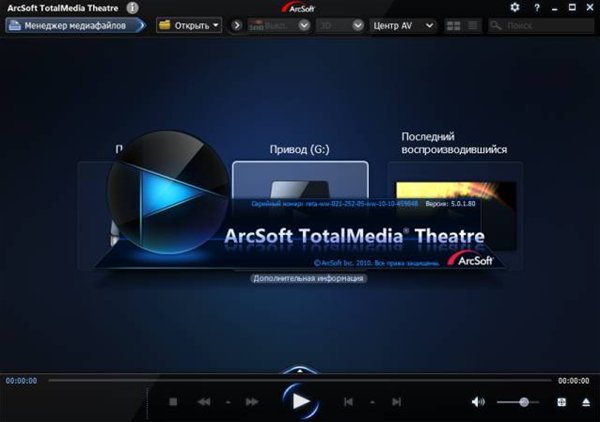Switch to list view
The image size is (600, 422).
473,26
